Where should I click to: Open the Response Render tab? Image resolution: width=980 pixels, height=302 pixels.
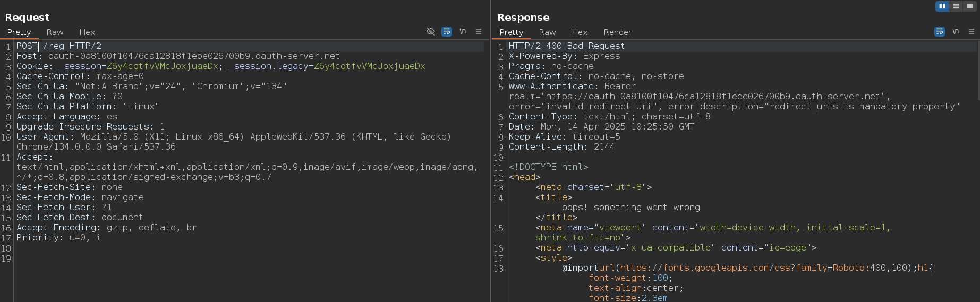617,32
